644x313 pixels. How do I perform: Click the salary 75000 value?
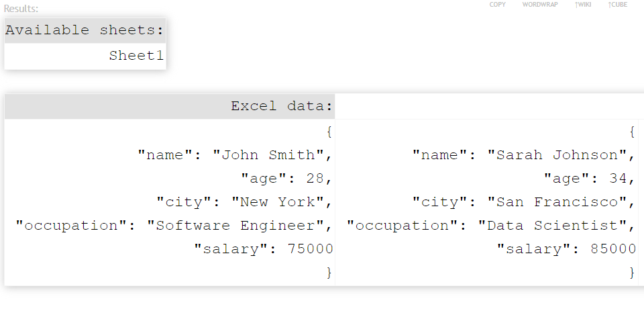310,249
